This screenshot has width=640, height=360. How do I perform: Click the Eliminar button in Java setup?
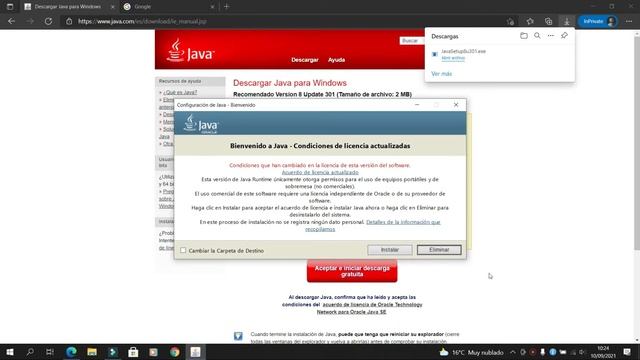click(439, 250)
